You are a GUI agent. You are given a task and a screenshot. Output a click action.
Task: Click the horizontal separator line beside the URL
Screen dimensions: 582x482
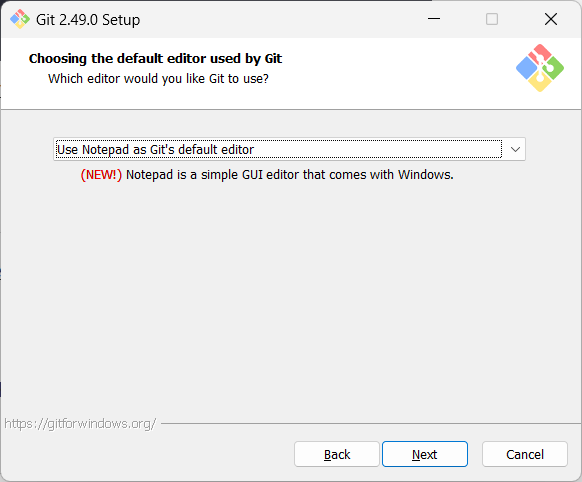pos(370,423)
